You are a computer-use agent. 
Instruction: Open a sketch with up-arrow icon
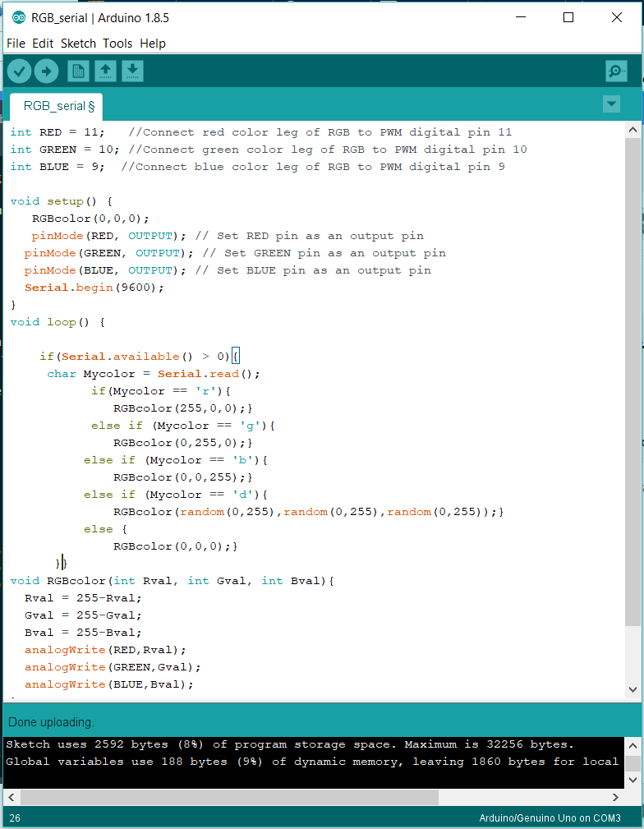105,71
